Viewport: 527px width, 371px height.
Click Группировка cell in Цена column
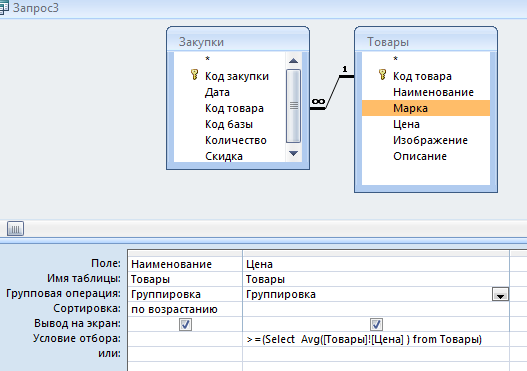[x=367, y=294]
